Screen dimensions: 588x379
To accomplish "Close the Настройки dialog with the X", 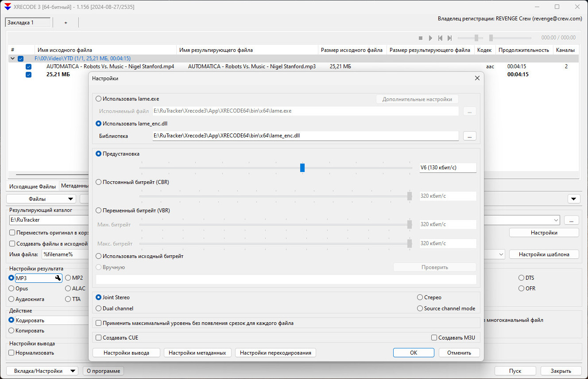I will click(477, 78).
